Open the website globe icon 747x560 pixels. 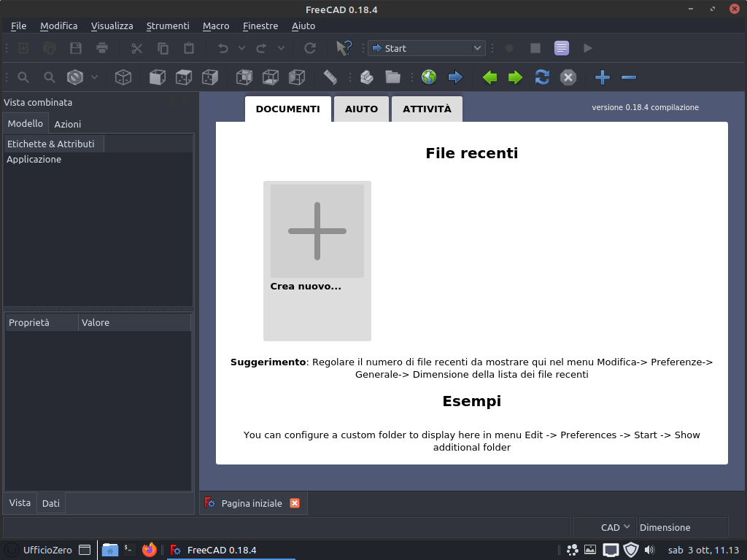click(x=429, y=77)
